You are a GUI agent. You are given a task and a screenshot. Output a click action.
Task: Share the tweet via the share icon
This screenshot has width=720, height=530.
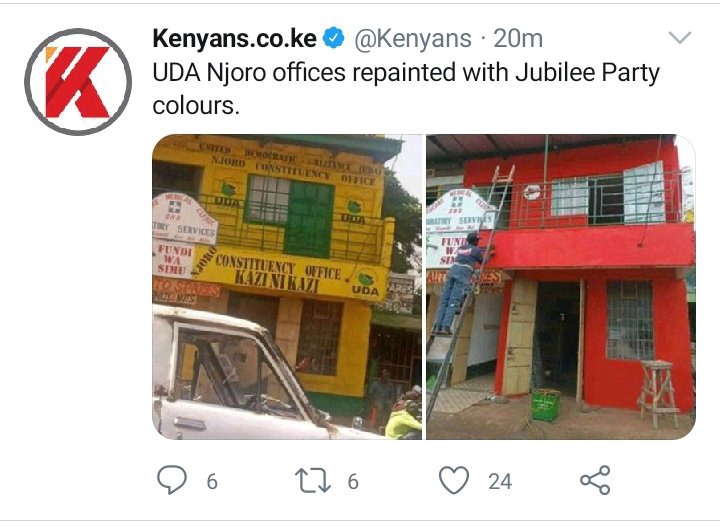(595, 480)
